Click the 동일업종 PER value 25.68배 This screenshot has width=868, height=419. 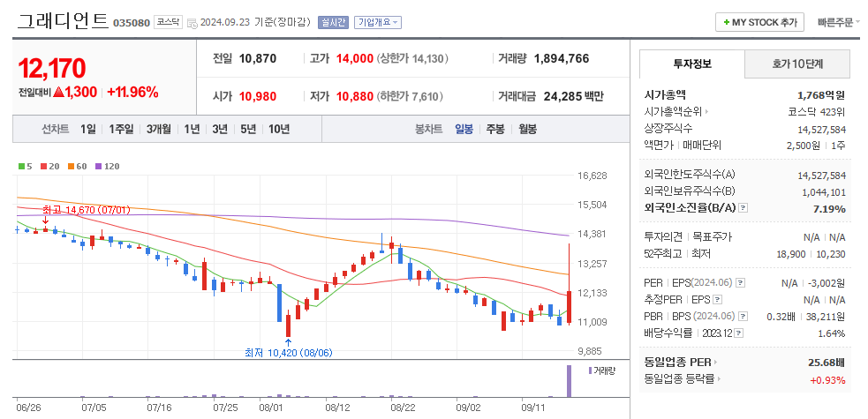coord(827,363)
